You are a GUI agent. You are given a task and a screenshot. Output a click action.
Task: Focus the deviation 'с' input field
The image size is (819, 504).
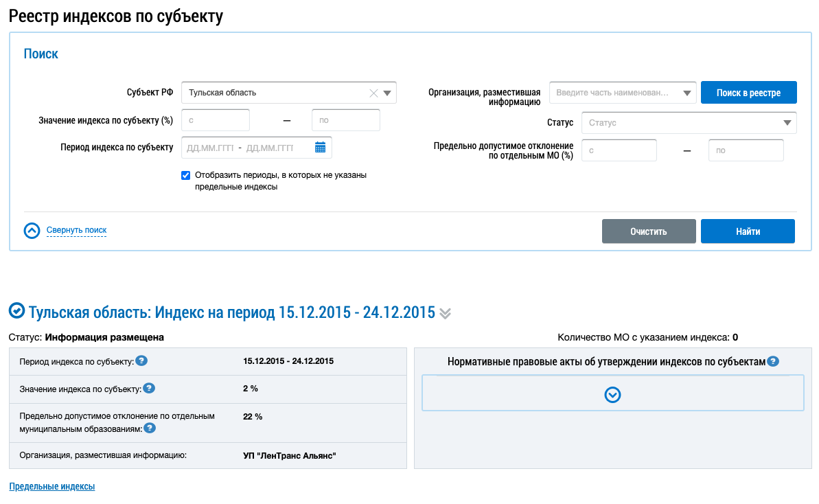tap(619, 150)
